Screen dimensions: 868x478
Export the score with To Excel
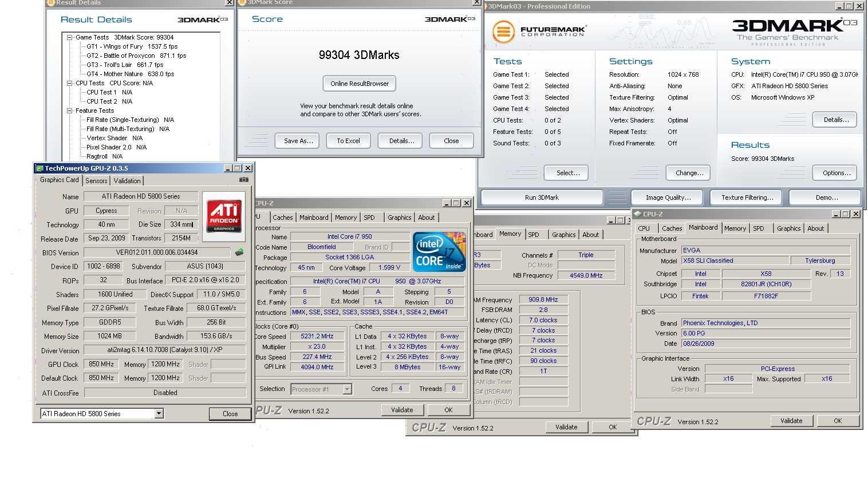click(x=348, y=141)
